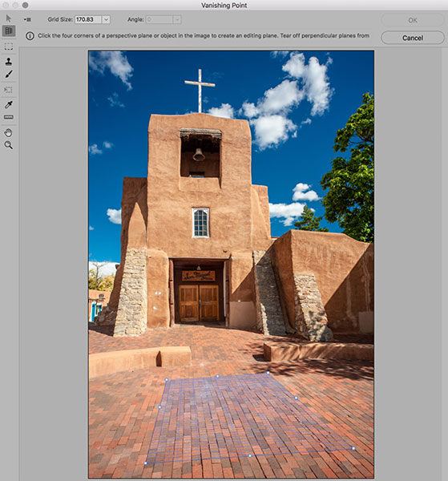
Task: Select the Stamp tool
Action: 9,62
